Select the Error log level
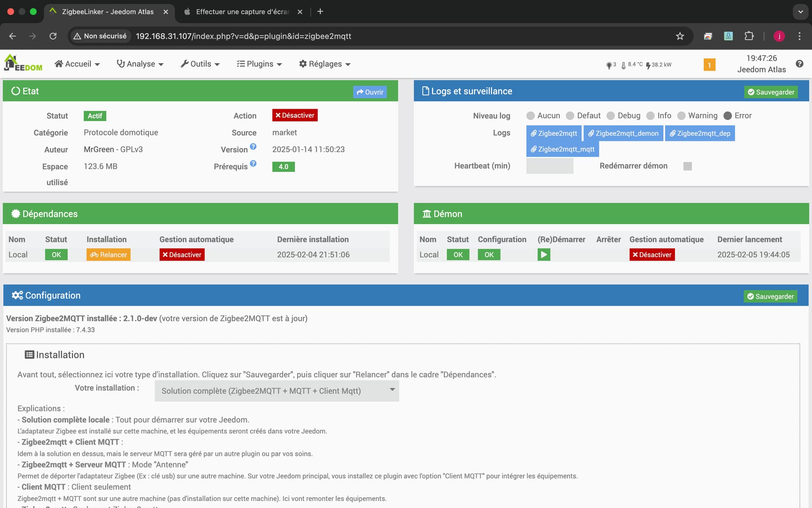The image size is (812, 508). [x=728, y=116]
